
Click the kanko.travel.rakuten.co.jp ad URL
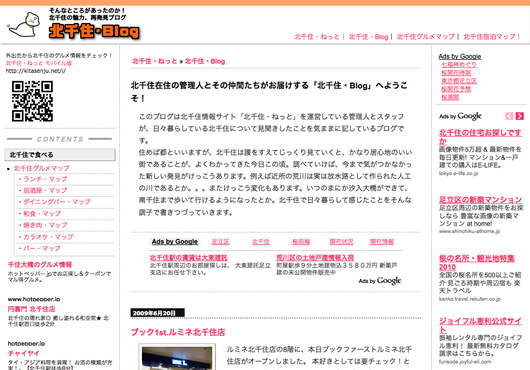[x=470, y=299]
